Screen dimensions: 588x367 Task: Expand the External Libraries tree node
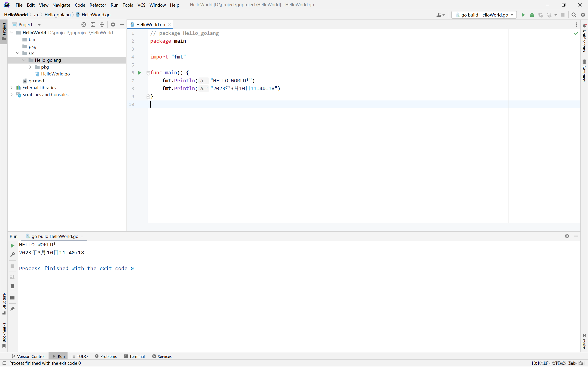click(11, 88)
